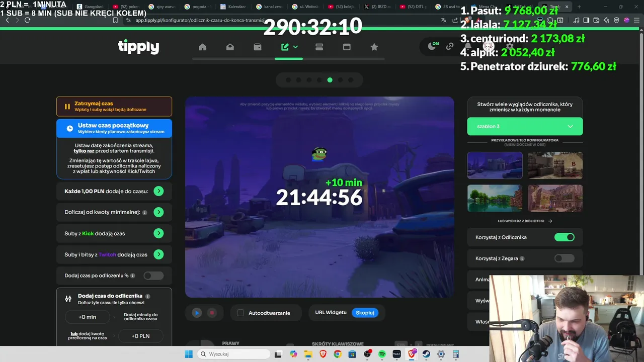Click the browser forward arrow

click(17, 20)
